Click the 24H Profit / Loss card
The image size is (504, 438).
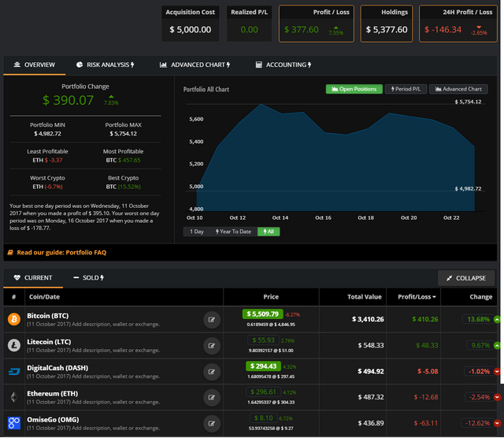458,24
